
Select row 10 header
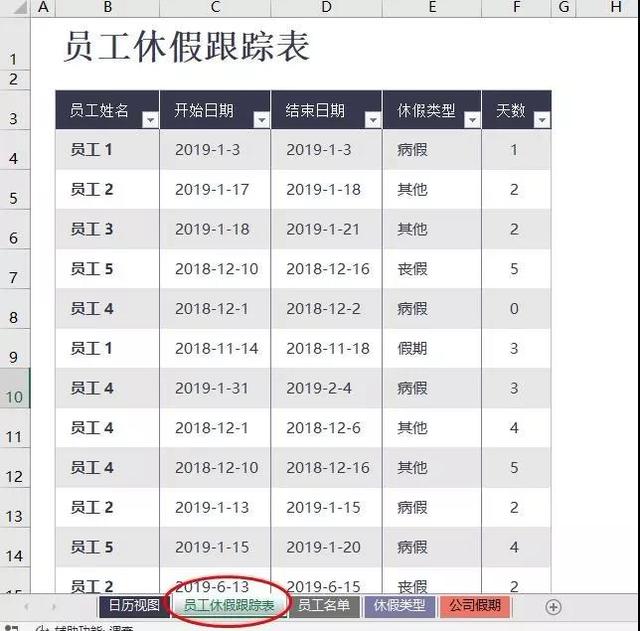click(x=15, y=388)
